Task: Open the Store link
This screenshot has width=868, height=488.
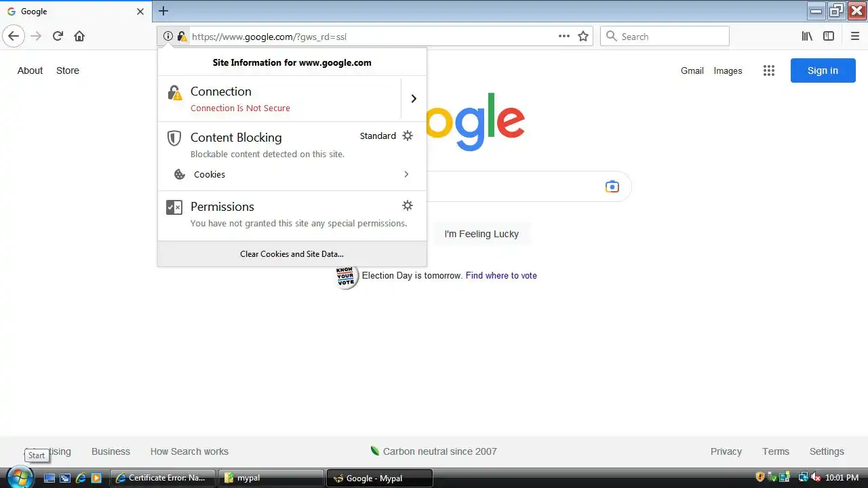Action: [68, 70]
